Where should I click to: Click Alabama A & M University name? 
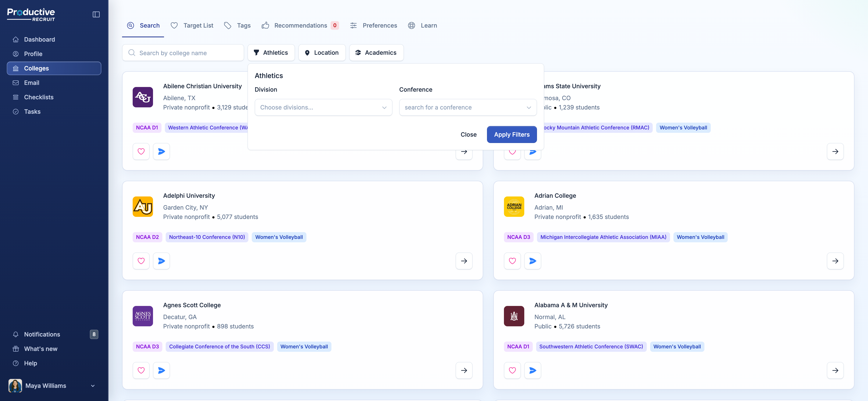tap(571, 305)
